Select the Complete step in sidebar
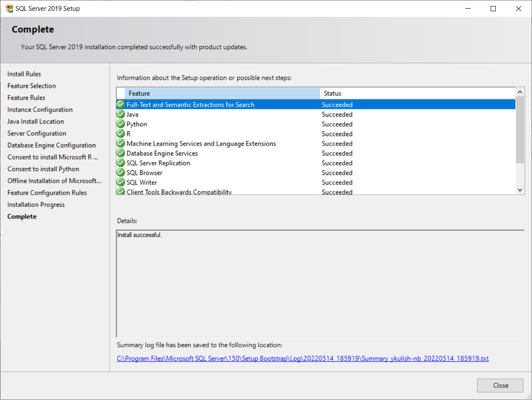 point(22,216)
